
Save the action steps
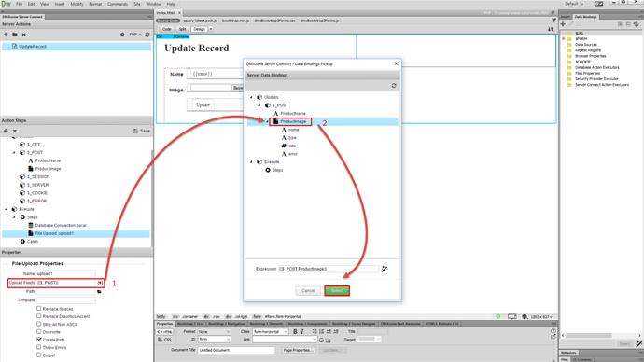[x=142, y=131]
